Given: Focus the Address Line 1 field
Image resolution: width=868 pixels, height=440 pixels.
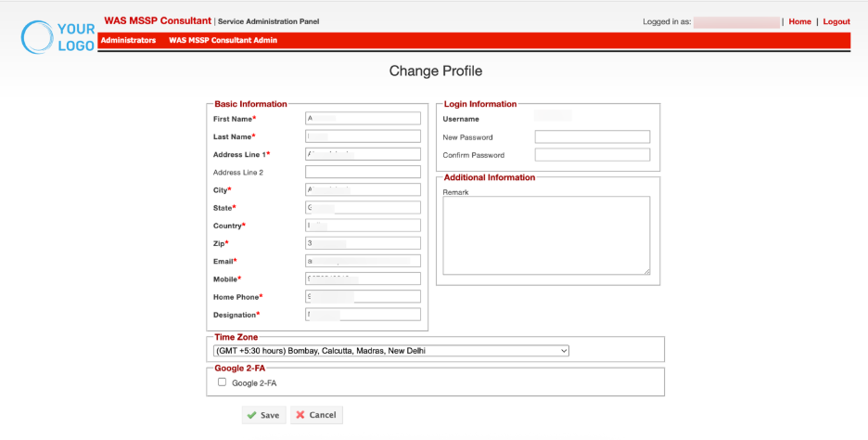Looking at the screenshot, I should pyautogui.click(x=363, y=154).
